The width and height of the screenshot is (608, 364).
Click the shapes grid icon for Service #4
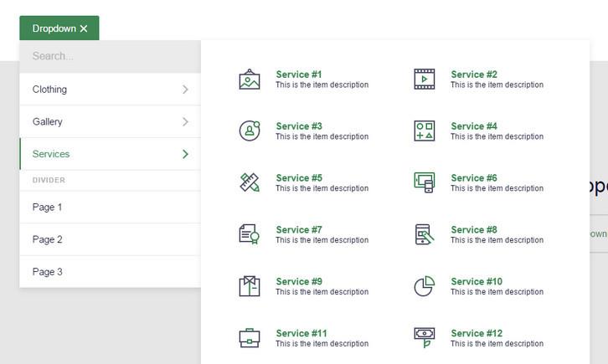[x=425, y=131]
